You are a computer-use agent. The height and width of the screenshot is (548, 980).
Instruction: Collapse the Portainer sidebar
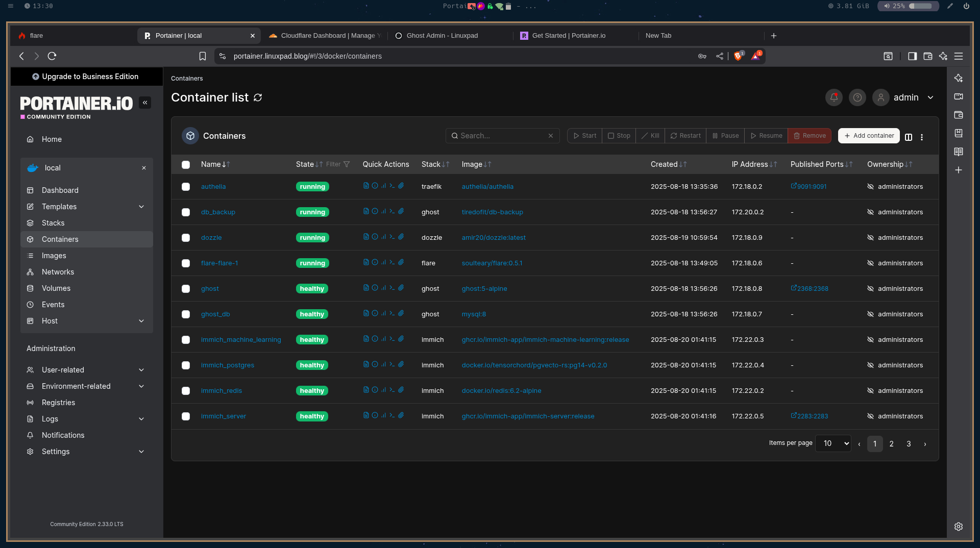[x=145, y=103]
